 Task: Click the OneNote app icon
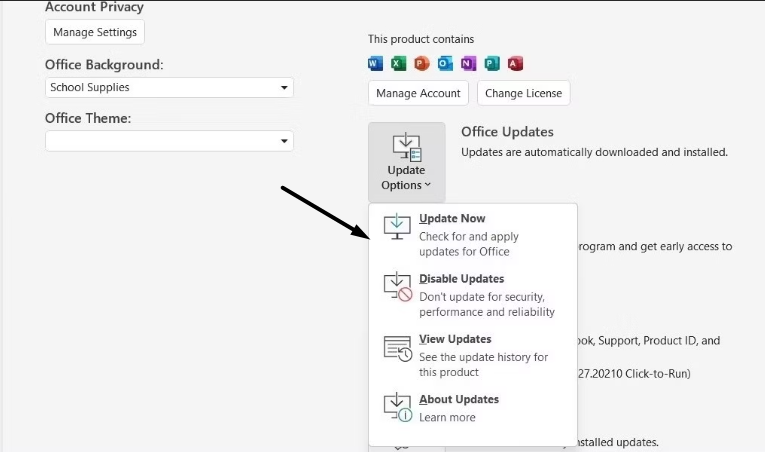pos(469,63)
